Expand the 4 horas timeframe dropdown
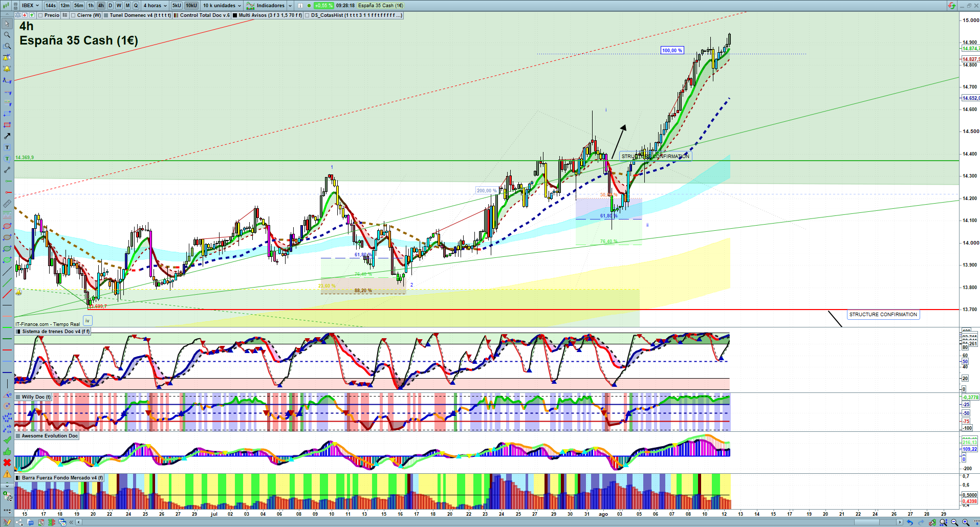The image size is (980, 527). tap(155, 6)
